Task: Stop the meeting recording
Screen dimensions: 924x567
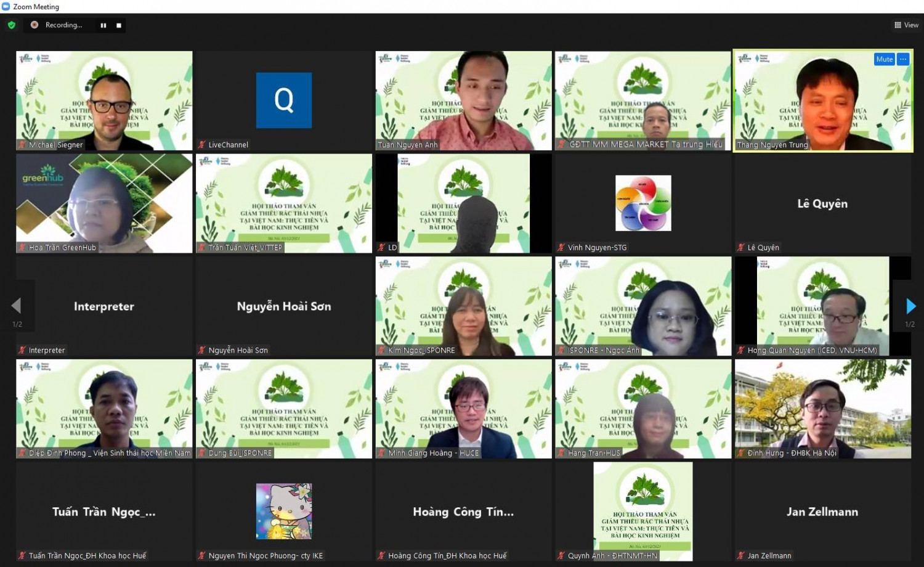Action: pyautogui.click(x=119, y=25)
